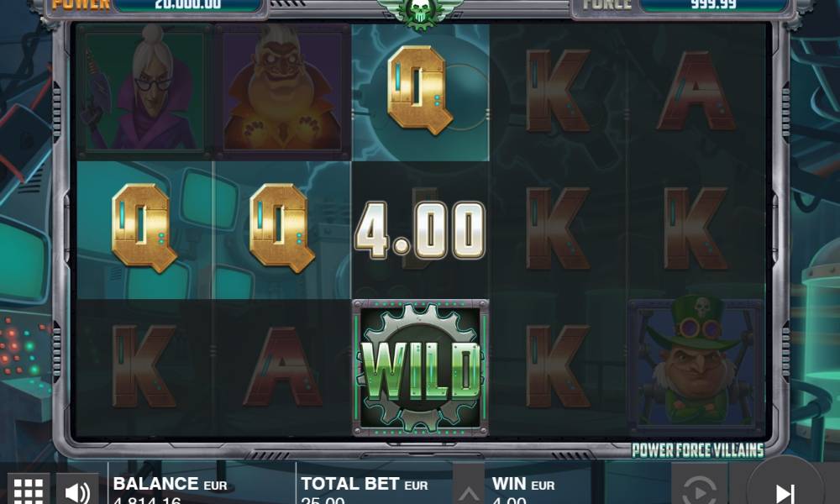Click the Power Force Villains logo
The width and height of the screenshot is (840, 504).
[x=697, y=450]
